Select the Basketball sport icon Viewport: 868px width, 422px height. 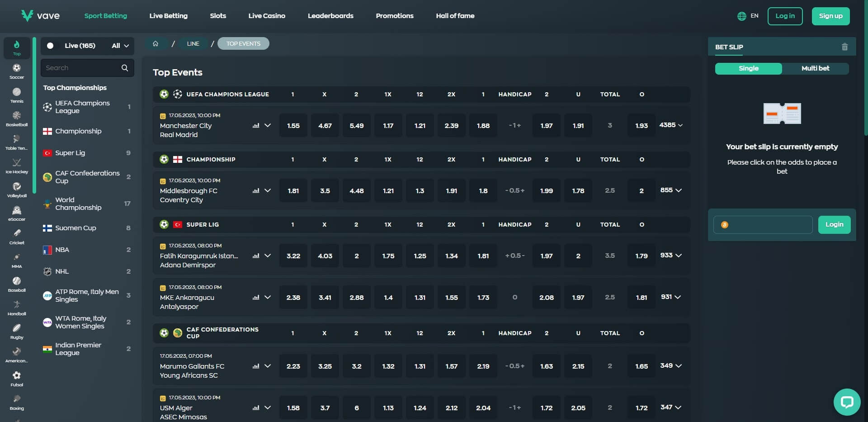click(x=17, y=119)
